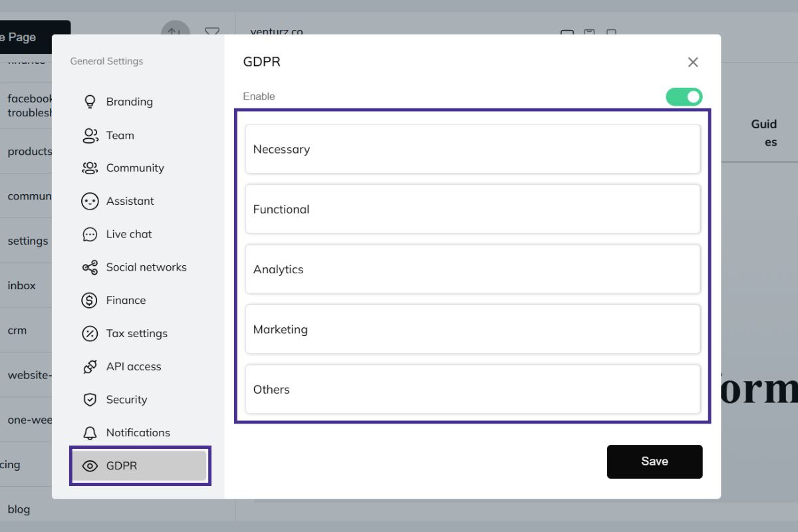The height and width of the screenshot is (532, 798).
Task: Expand the Functional cookie section
Action: [473, 209]
